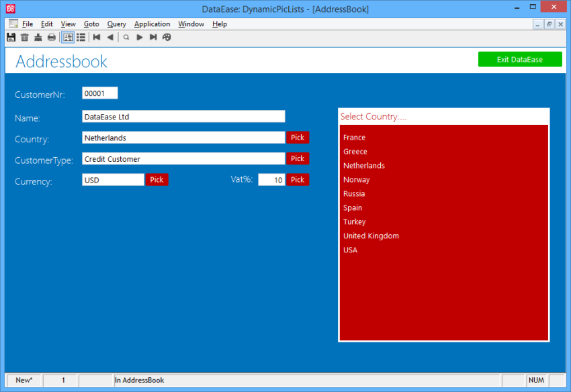Viewport: 571px width, 392px height.
Task: Select USA in the country list
Action: click(x=350, y=250)
